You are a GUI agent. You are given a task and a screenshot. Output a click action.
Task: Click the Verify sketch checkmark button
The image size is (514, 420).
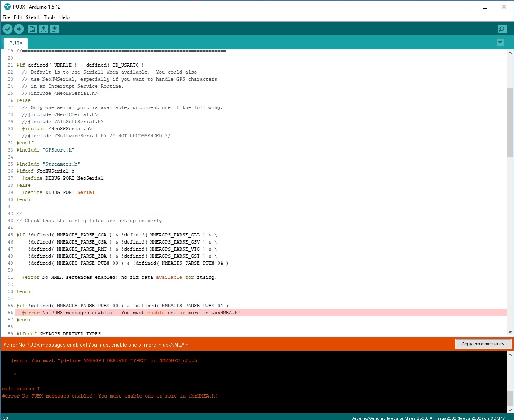click(7, 29)
